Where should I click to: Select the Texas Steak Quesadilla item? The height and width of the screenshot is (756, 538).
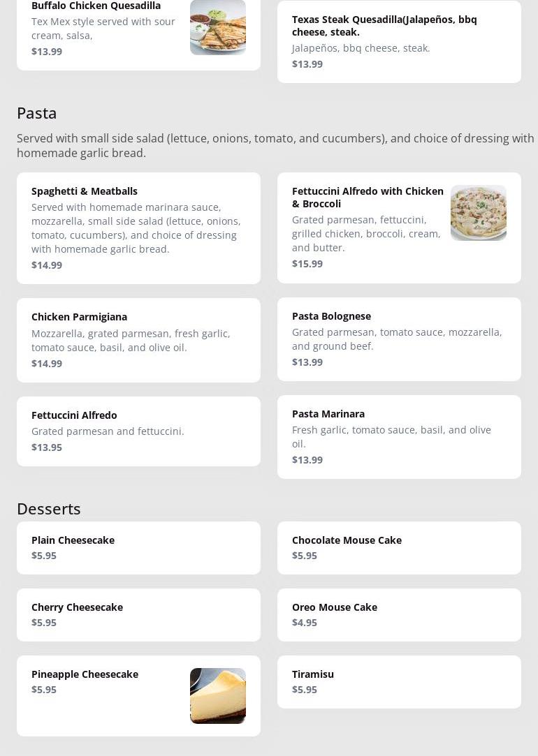[x=398, y=41]
